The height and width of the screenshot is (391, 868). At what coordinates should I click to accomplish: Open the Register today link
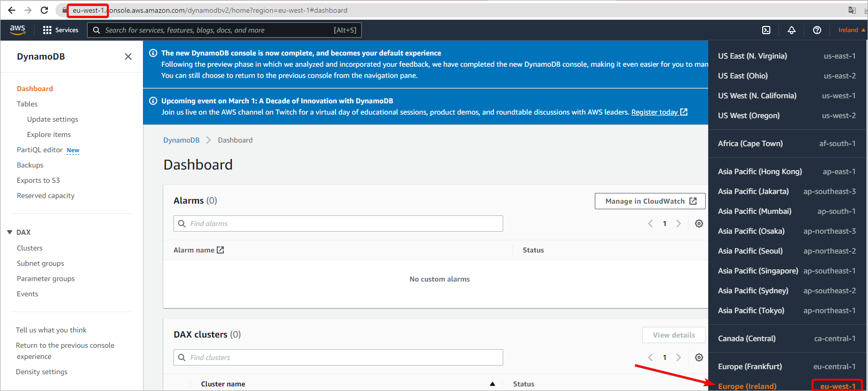[659, 112]
